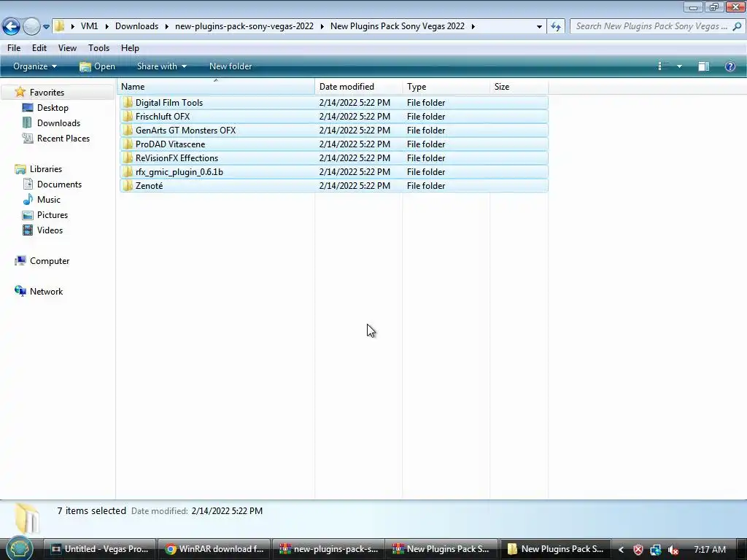Sort by the Type column header
The image size is (747, 560).
pos(446,87)
